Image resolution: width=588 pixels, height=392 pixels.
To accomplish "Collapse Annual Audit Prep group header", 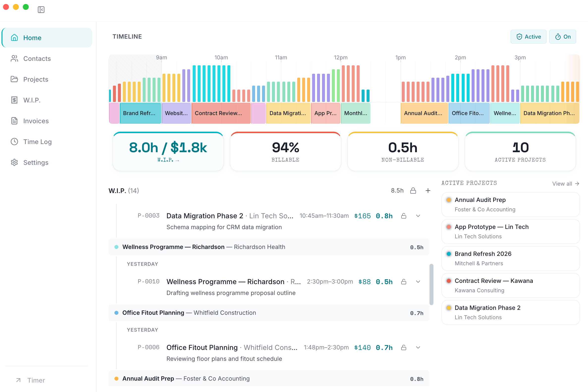I will (269, 378).
